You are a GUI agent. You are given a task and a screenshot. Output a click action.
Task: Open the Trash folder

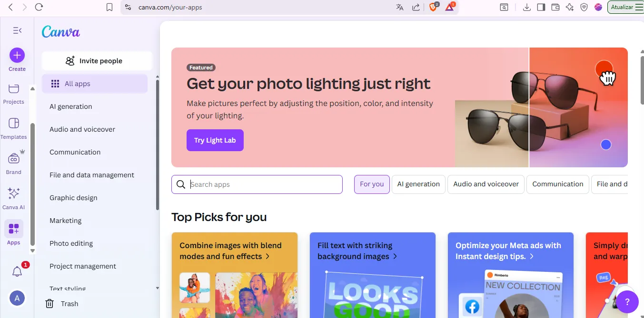tap(62, 304)
